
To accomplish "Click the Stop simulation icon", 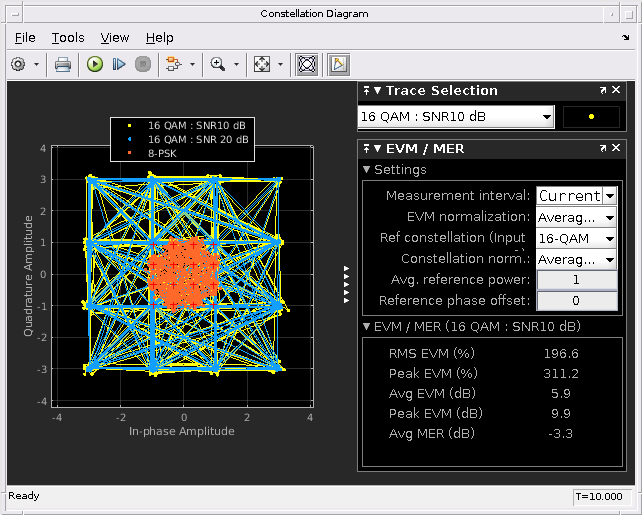I will click(x=143, y=64).
